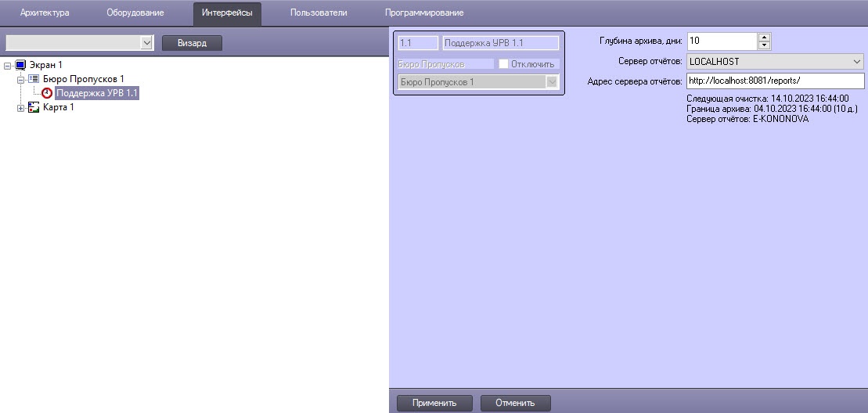
Task: Switch to the Архитектура tab
Action: [x=45, y=13]
